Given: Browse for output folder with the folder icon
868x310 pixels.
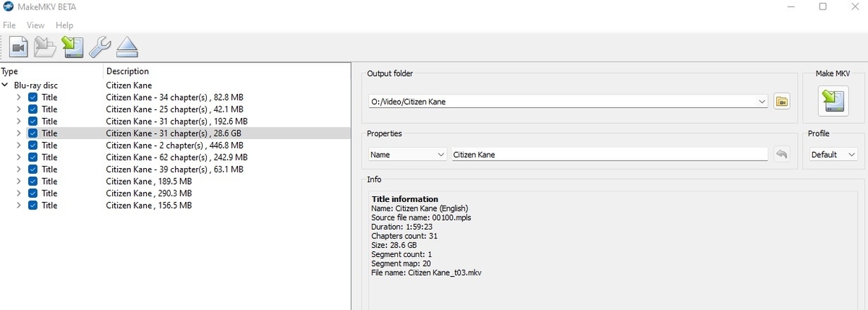Looking at the screenshot, I should 781,101.
